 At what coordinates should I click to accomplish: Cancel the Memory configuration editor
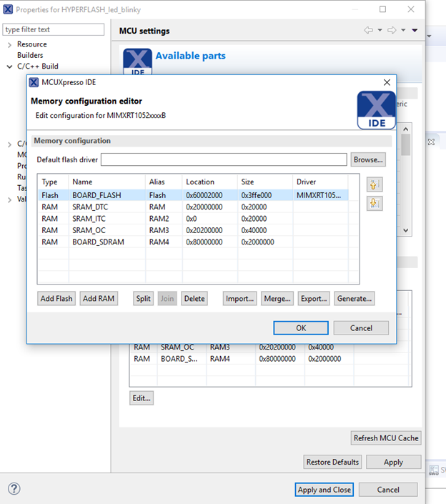click(x=361, y=328)
